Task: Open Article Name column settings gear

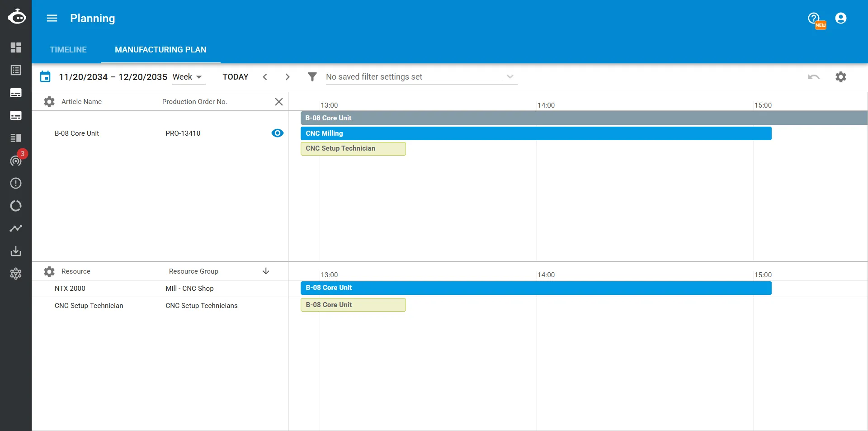Action: 49,102
